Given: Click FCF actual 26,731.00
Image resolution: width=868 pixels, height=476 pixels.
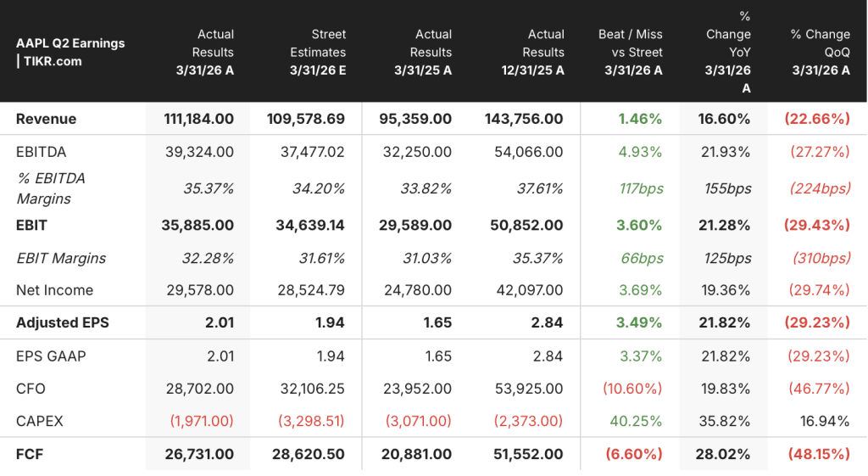Looking at the screenshot, I should click(199, 455).
